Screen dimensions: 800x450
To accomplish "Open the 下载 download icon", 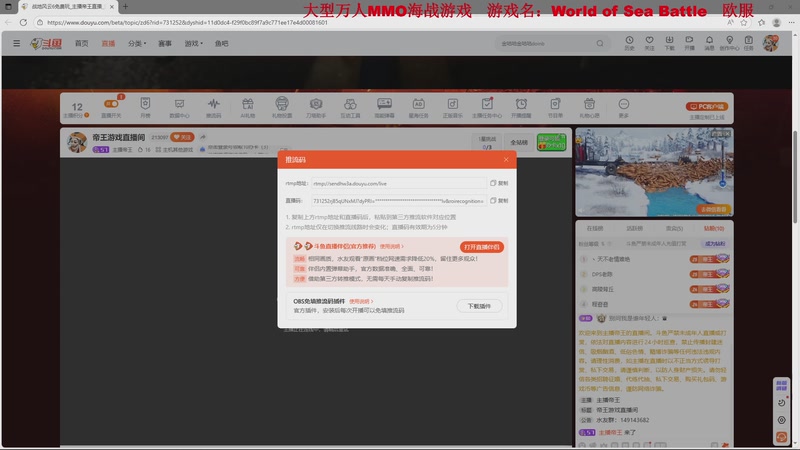I will tap(669, 43).
